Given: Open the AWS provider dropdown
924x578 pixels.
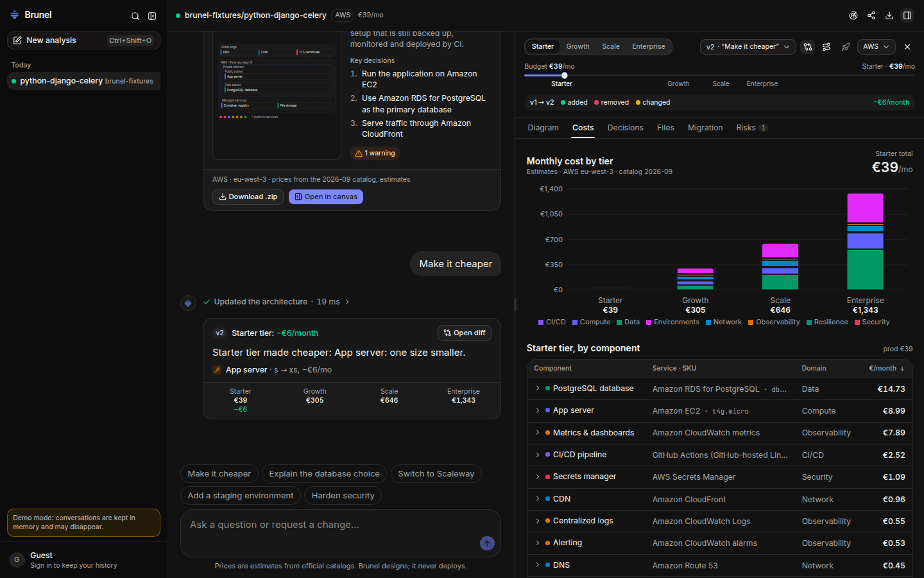Looking at the screenshot, I should (x=876, y=46).
